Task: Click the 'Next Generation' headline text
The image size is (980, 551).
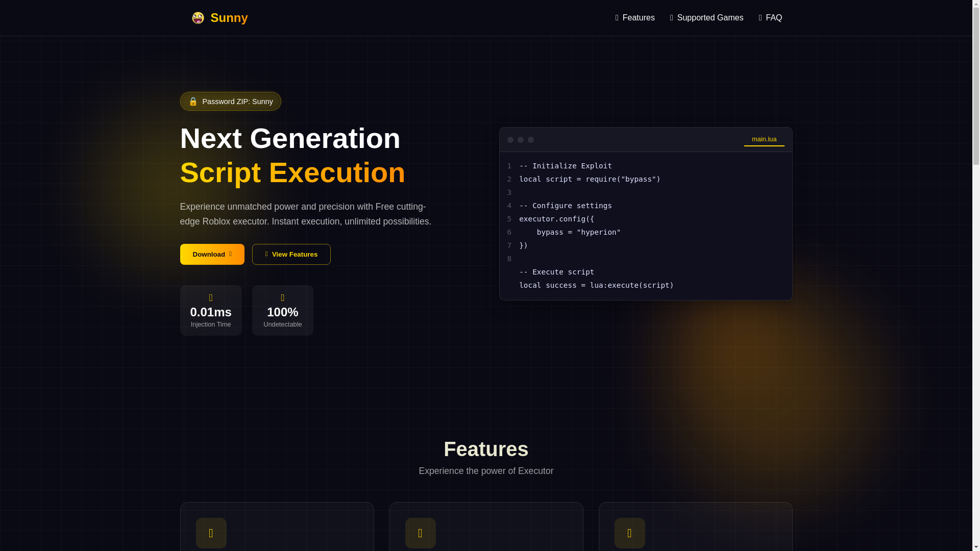Action: 290,138
